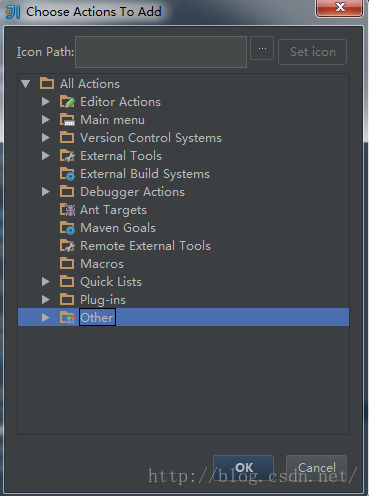This screenshot has height=496, width=369.
Task: Click the Maven Goals gear folder icon
Action: (67, 228)
